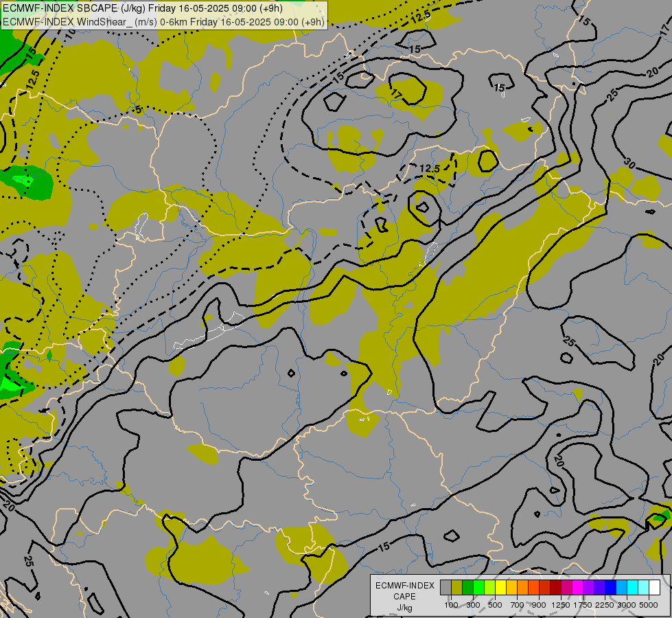Select the bright green legend swatch

coord(478,588)
